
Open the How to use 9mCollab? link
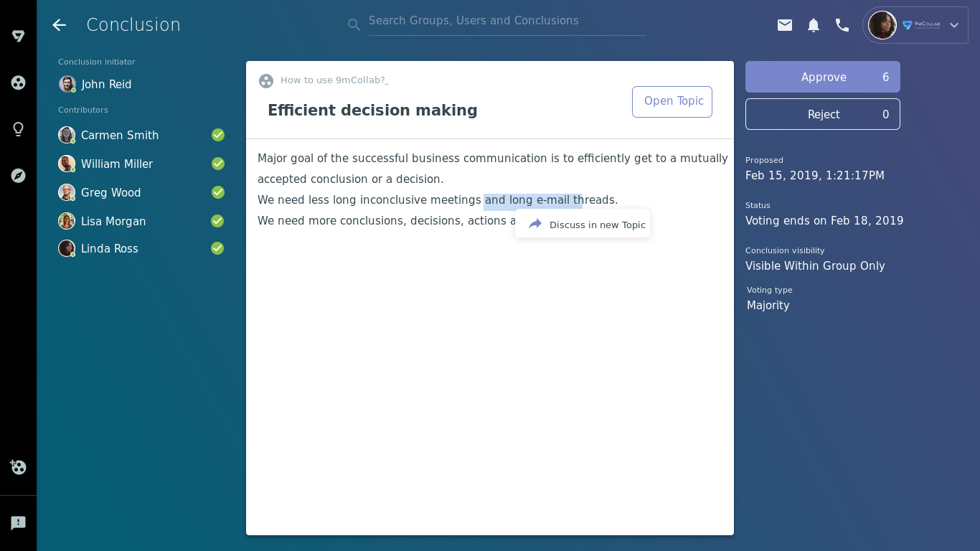tap(333, 80)
